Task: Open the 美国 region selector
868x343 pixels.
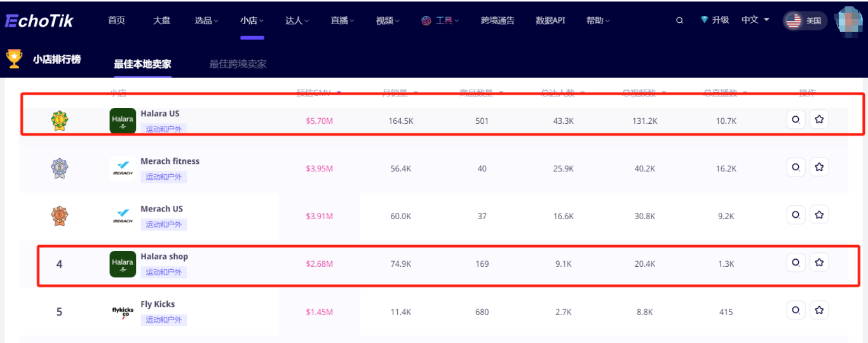Action: pyautogui.click(x=804, y=21)
